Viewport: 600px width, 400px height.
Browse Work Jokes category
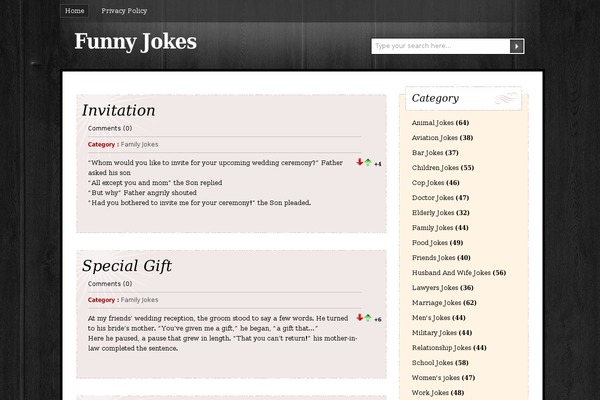click(x=430, y=393)
